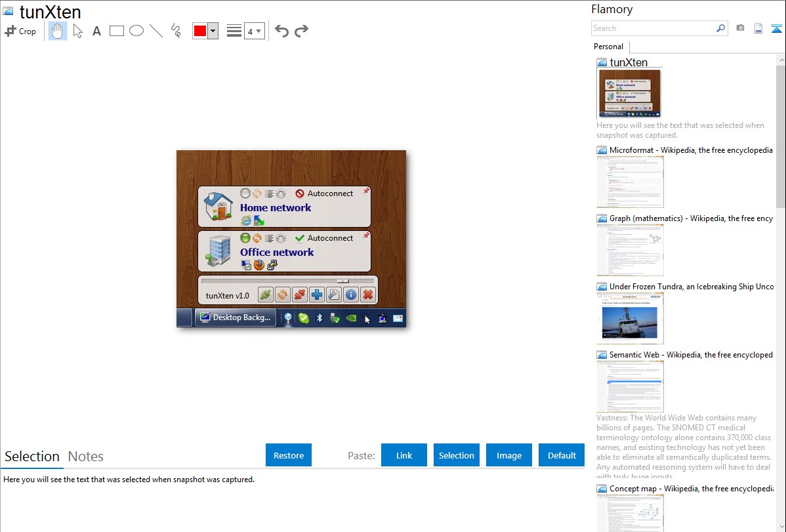Pick the rectangle drawing tool
The image size is (786, 532).
116,31
